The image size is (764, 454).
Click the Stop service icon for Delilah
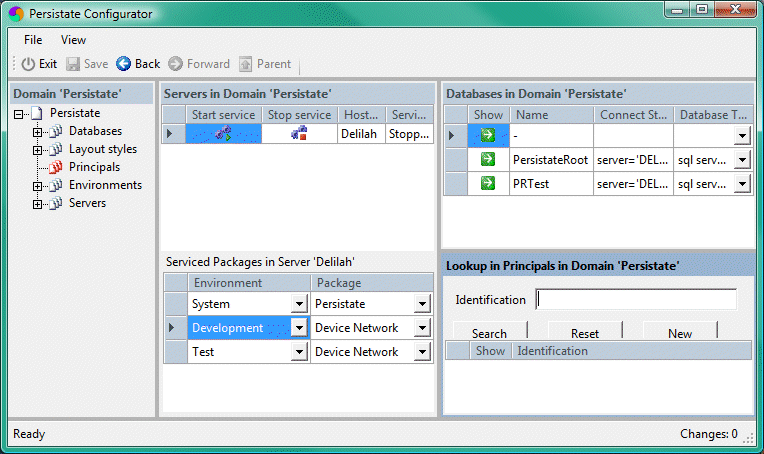(298, 134)
